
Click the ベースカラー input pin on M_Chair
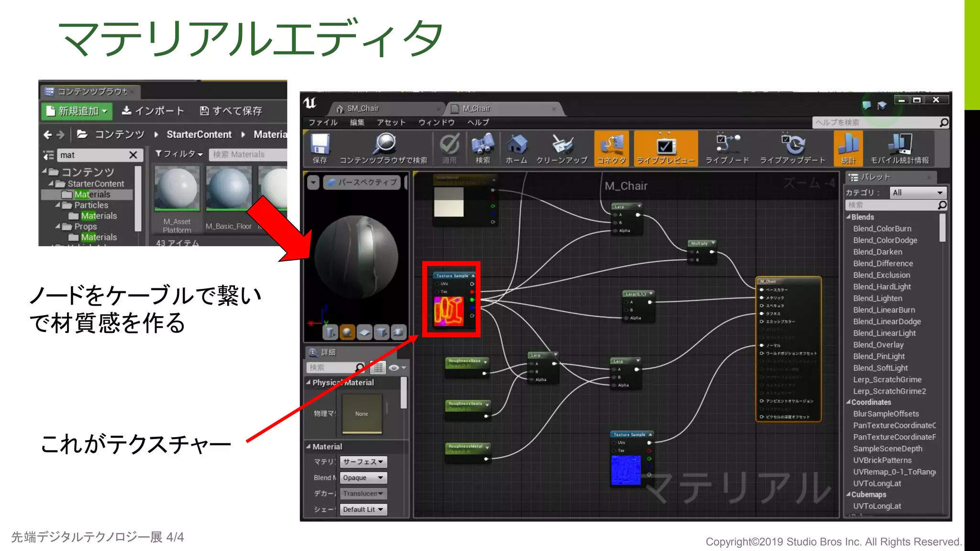[762, 289]
